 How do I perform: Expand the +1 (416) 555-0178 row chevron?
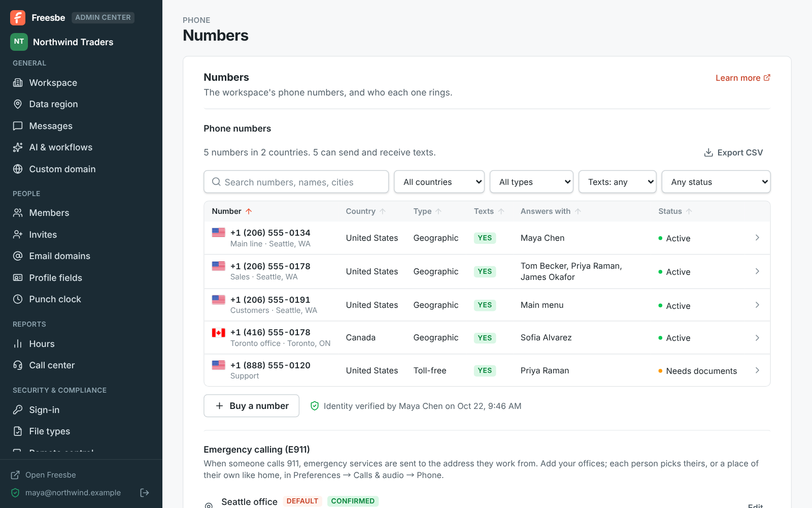pos(757,338)
